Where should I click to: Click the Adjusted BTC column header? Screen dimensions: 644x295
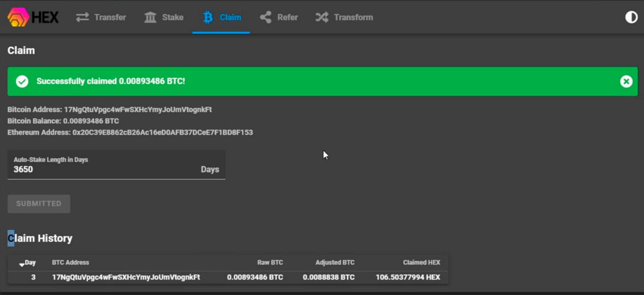click(x=335, y=262)
